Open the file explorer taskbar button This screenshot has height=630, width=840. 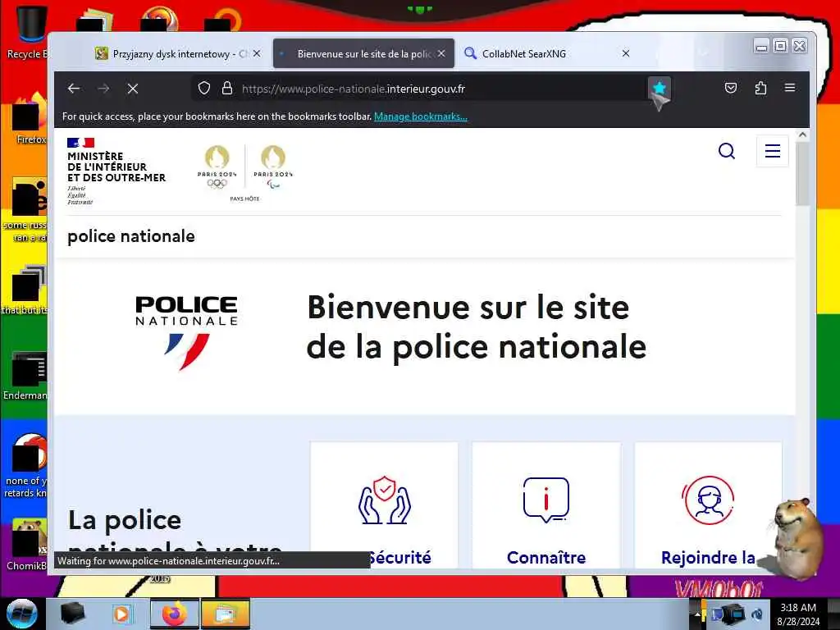[225, 614]
